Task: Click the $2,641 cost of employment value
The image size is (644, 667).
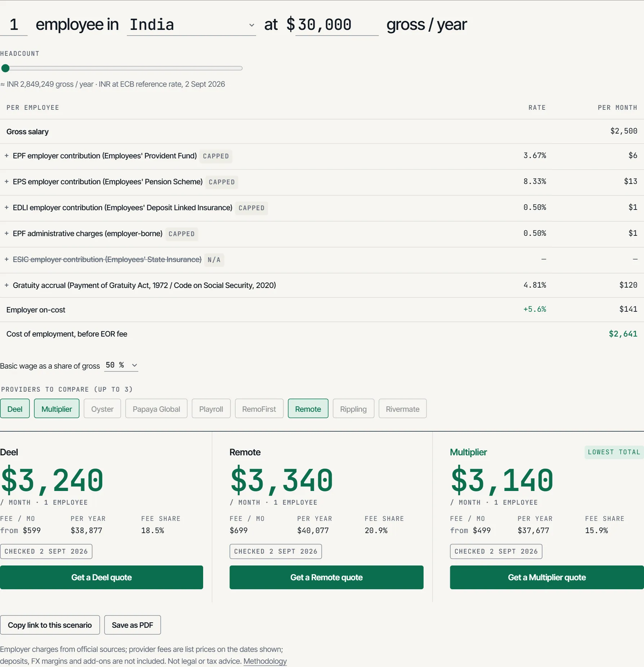Action: (x=623, y=334)
